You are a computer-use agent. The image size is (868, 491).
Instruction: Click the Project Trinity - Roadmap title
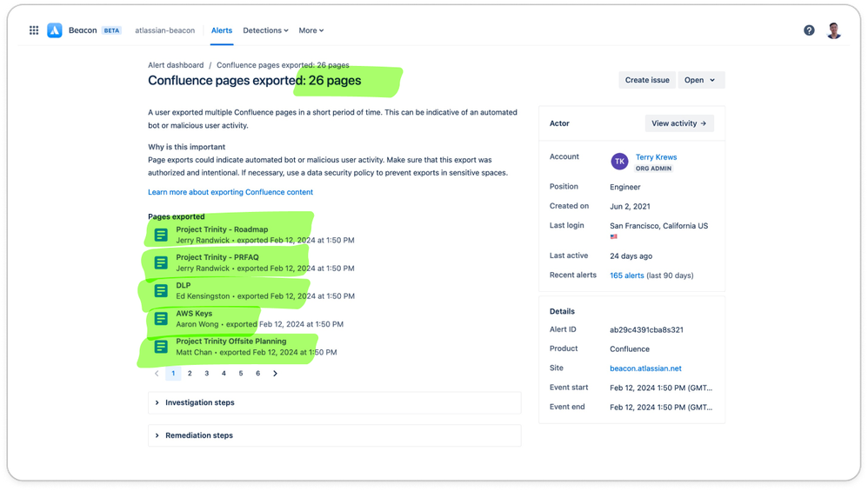click(222, 229)
